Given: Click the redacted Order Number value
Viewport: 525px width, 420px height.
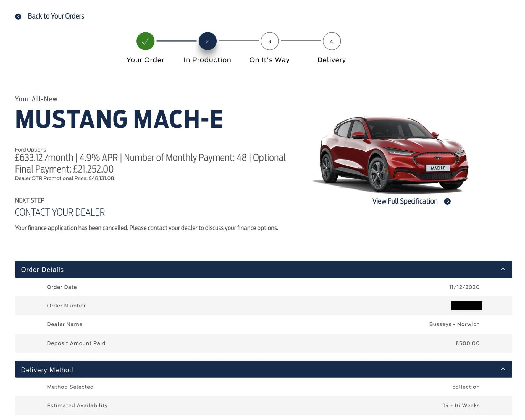Looking at the screenshot, I should [467, 306].
